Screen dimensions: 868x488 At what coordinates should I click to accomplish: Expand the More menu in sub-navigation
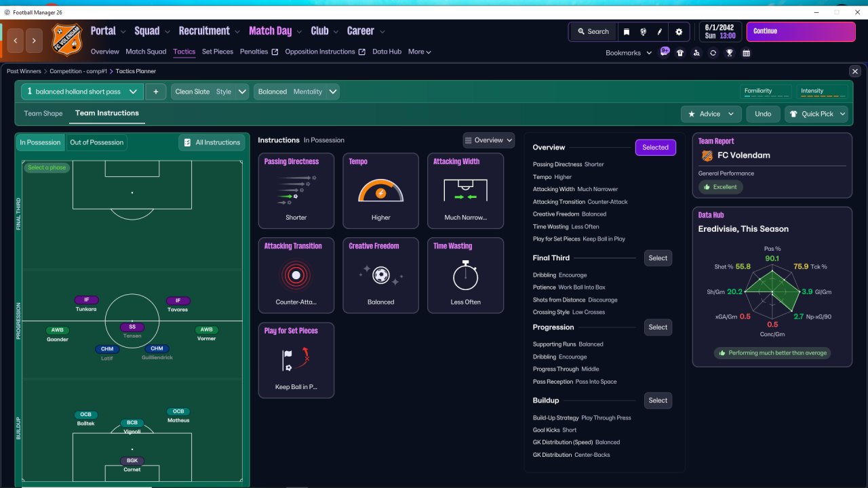(420, 52)
